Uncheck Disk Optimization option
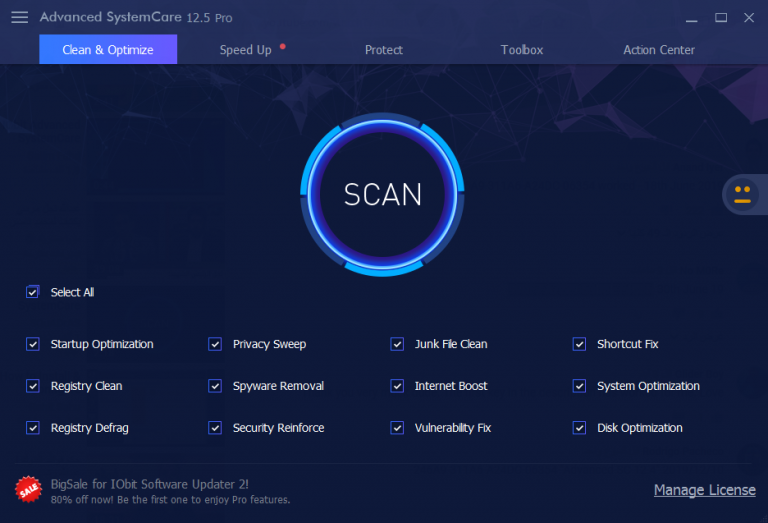 pyautogui.click(x=579, y=428)
